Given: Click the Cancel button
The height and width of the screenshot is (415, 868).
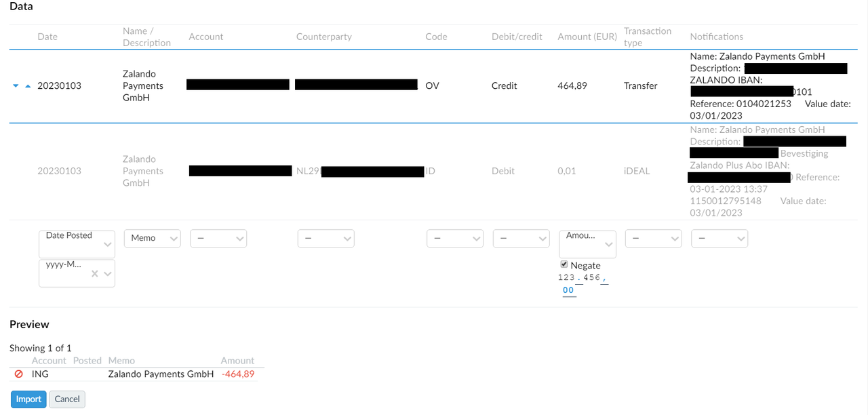Looking at the screenshot, I should point(67,399).
